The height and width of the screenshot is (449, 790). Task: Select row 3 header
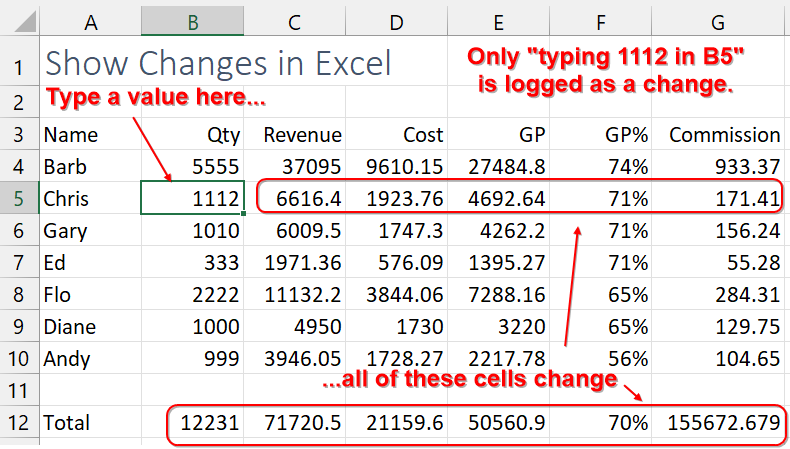(19, 135)
